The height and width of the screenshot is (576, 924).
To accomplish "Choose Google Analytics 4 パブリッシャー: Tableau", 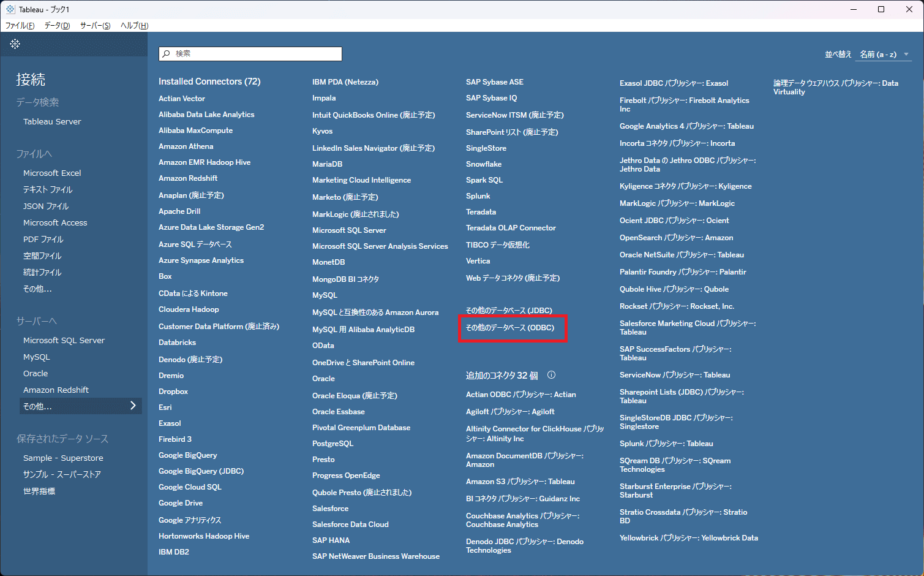I will click(x=687, y=126).
